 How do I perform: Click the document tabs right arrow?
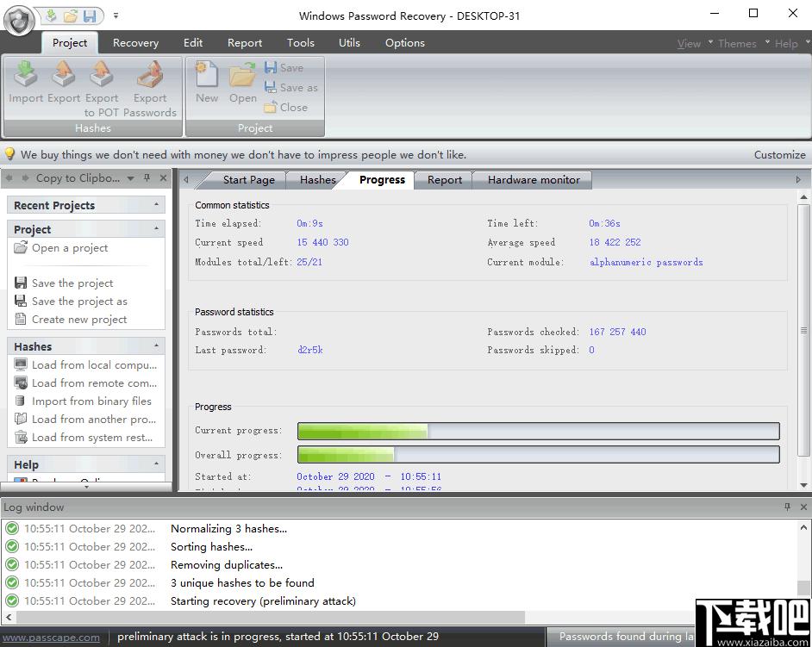pyautogui.click(x=798, y=179)
